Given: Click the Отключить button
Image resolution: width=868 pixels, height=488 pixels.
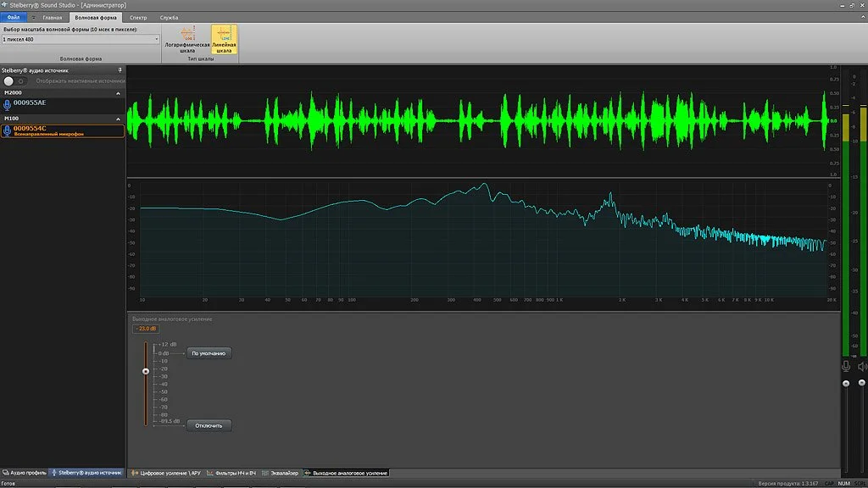Looking at the screenshot, I should point(209,425).
